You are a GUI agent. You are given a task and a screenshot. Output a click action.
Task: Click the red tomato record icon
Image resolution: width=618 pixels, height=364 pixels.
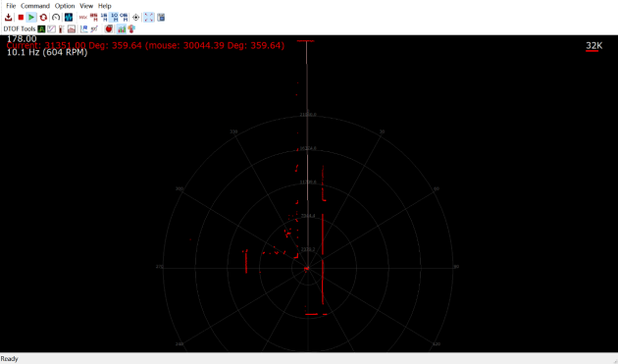coord(109,28)
